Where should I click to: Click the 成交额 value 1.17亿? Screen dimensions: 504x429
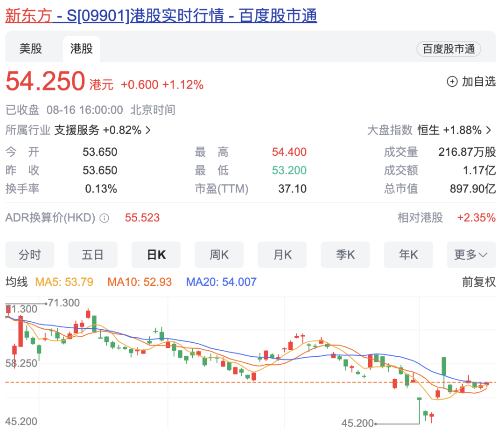pyautogui.click(x=479, y=170)
